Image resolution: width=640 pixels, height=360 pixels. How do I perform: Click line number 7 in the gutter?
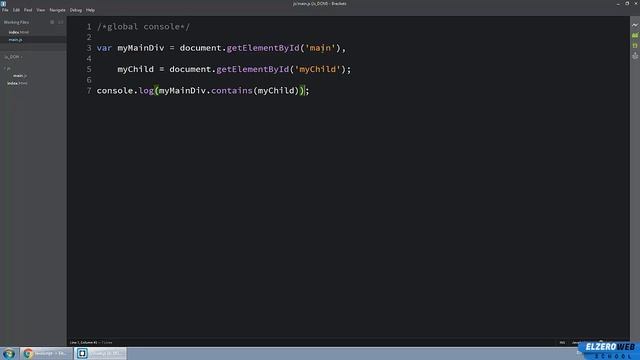(x=89, y=90)
